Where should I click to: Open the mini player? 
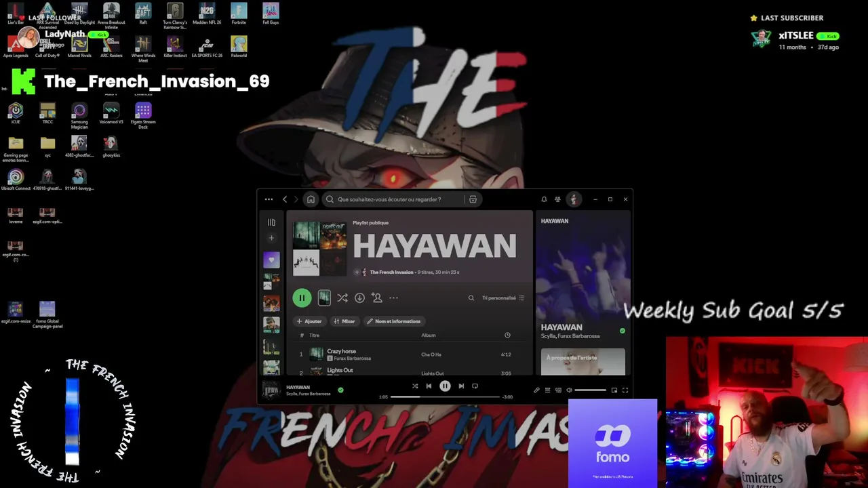coord(614,390)
